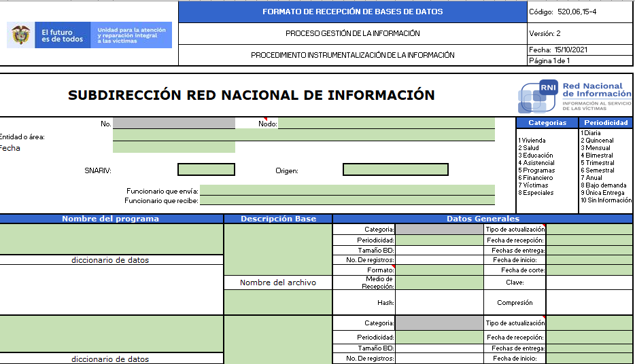The image size is (635, 364).
Task: Click '5 Programas' category entry
Action: click(536, 170)
